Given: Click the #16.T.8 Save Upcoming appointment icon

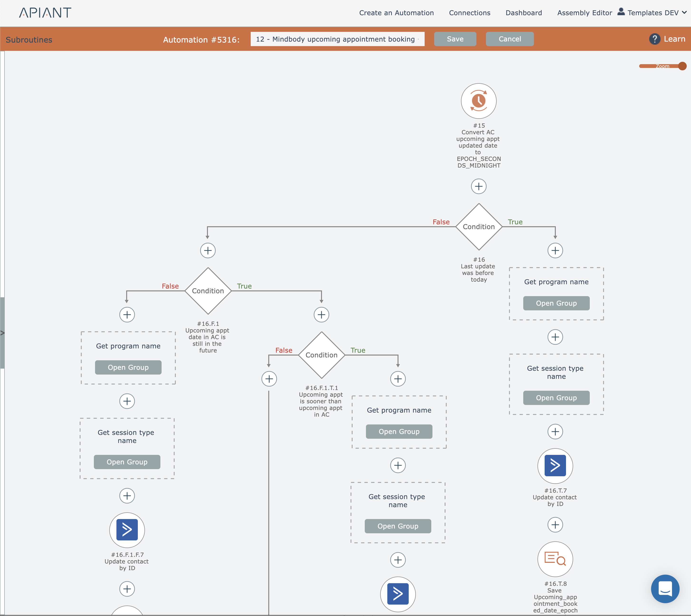Looking at the screenshot, I should 555,559.
